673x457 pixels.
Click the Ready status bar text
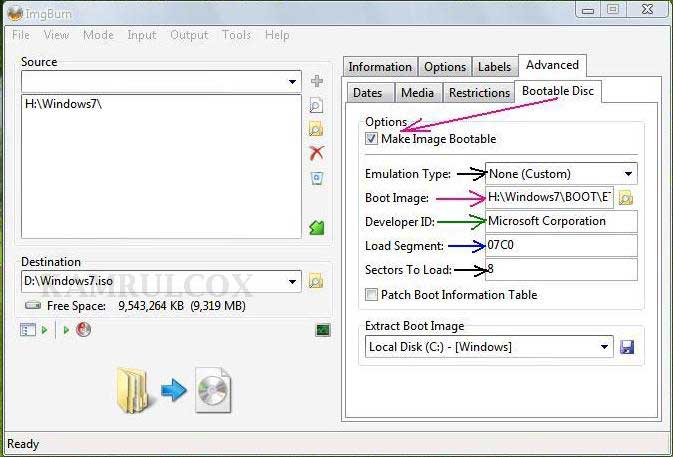pos(23,444)
